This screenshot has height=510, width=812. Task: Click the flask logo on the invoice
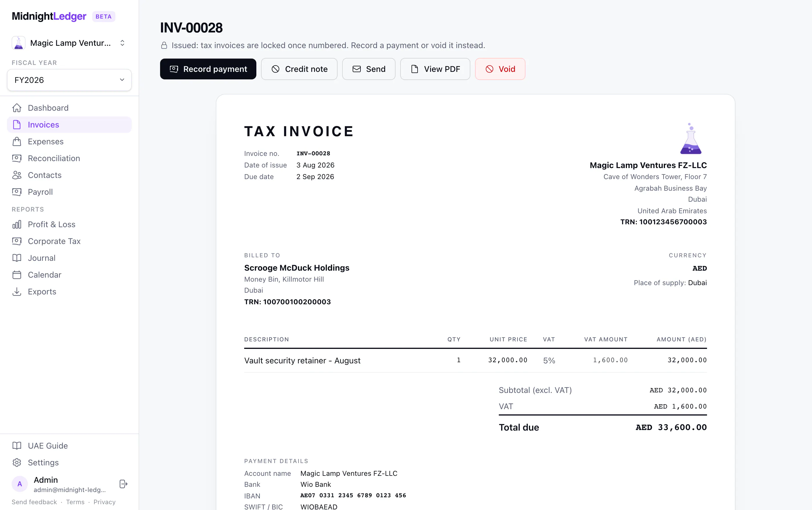pyautogui.click(x=690, y=139)
